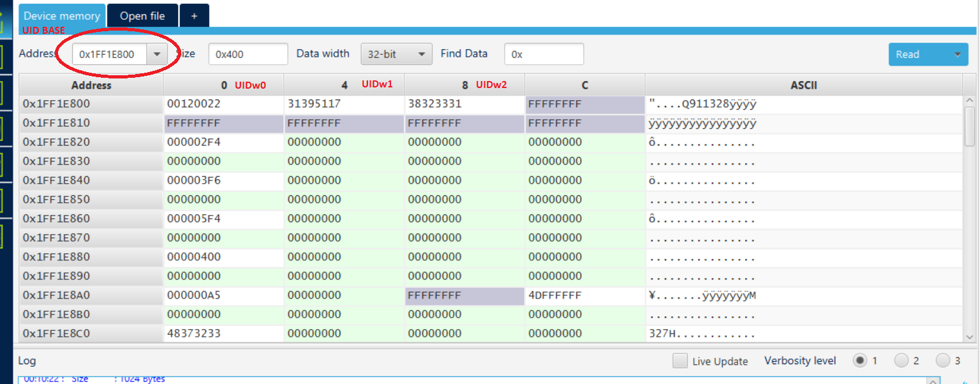Select cell value 000005F4

coord(224,219)
